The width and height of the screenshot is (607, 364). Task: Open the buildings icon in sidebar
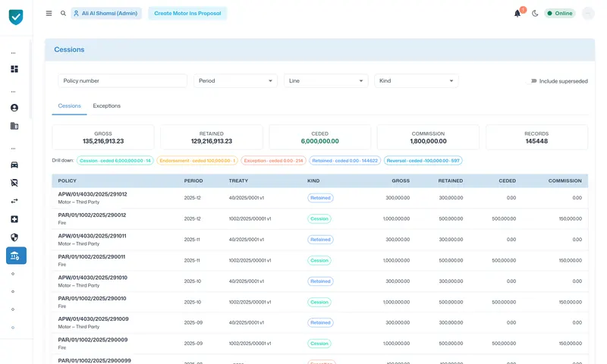(14, 126)
